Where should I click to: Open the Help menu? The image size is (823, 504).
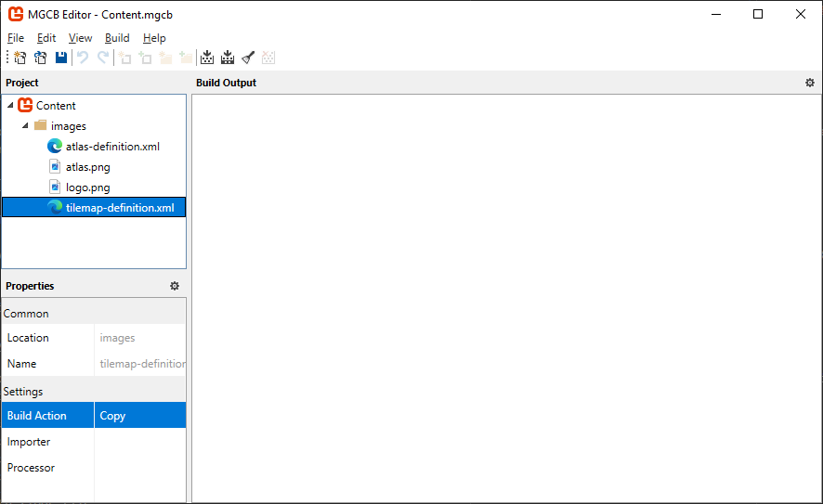[154, 38]
